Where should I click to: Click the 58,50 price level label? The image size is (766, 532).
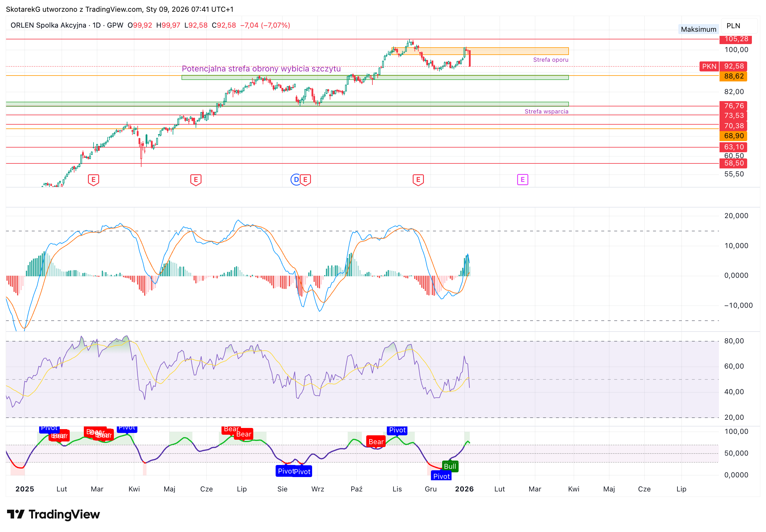[733, 163]
